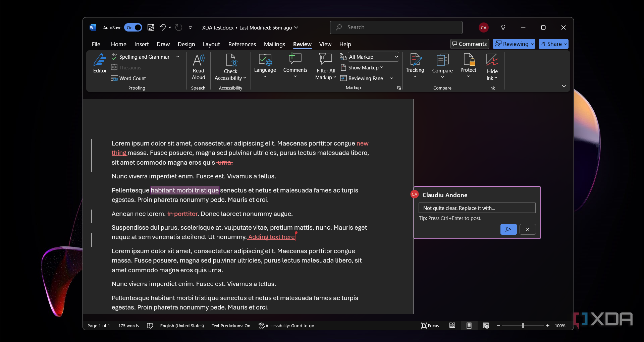Run Check Accessibility
644x342 pixels.
230,67
